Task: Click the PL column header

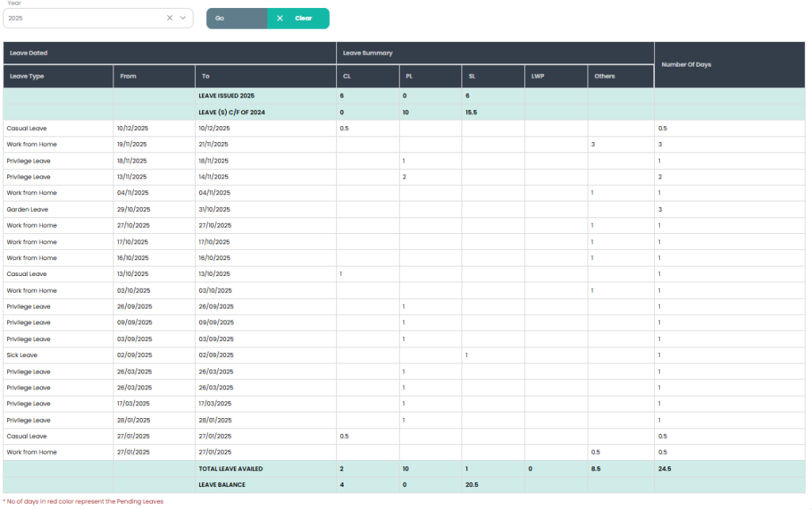Action: pos(410,76)
